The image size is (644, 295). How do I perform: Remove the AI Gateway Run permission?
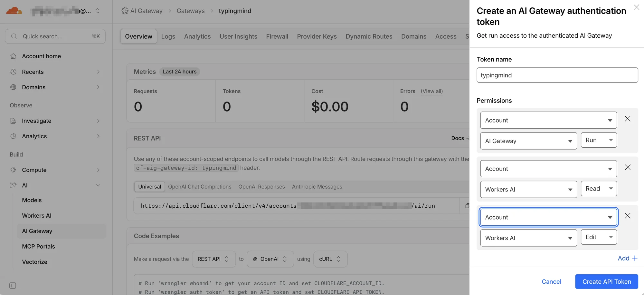click(x=628, y=119)
